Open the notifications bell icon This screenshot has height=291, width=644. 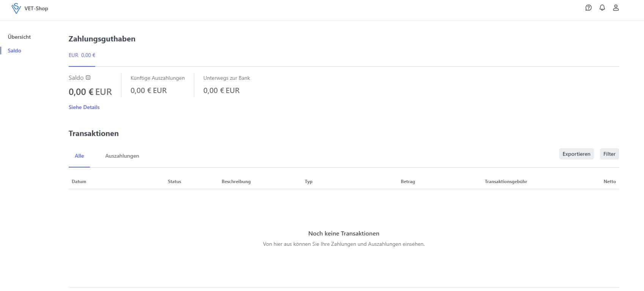point(602,8)
